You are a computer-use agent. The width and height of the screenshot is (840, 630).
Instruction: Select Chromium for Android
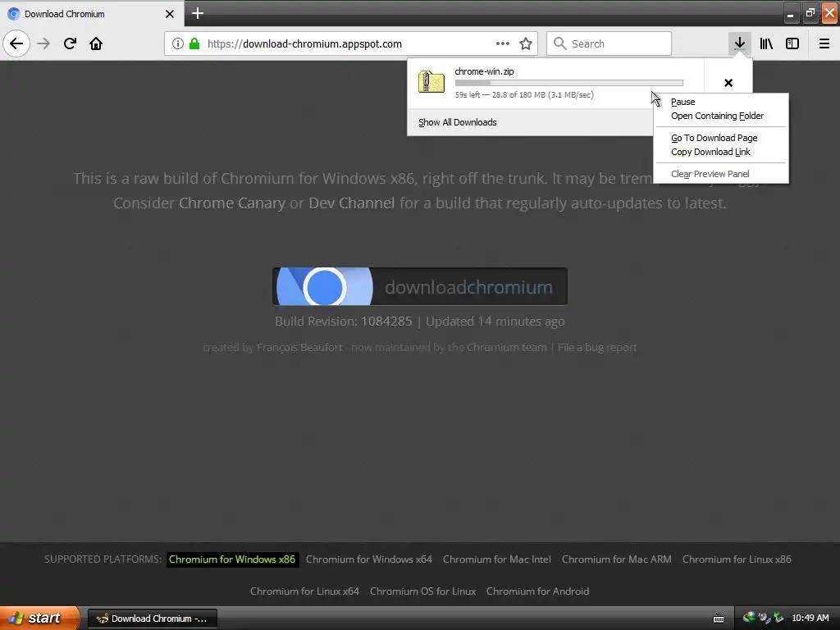[537, 591]
